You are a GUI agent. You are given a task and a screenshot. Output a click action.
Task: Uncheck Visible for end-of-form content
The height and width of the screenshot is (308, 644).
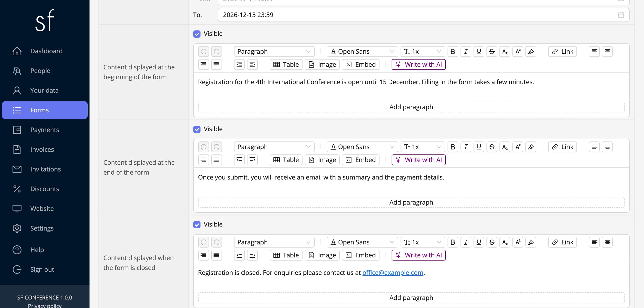pyautogui.click(x=197, y=129)
